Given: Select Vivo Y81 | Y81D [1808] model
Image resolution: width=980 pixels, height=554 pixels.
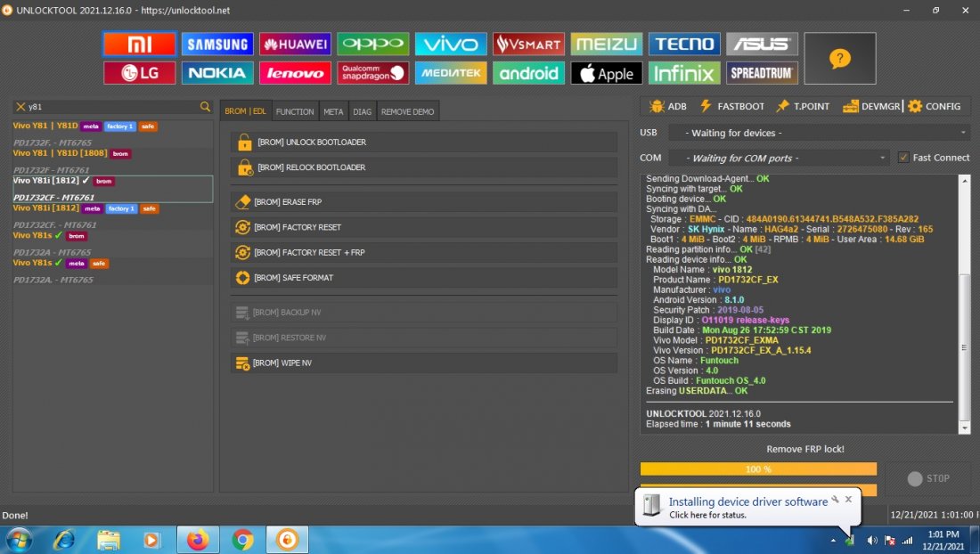Looking at the screenshot, I should pos(112,161).
